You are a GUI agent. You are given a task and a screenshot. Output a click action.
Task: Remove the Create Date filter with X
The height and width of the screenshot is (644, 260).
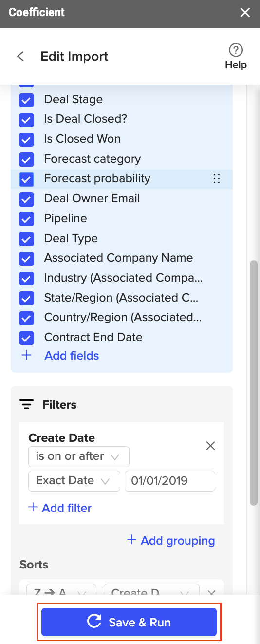pos(210,446)
